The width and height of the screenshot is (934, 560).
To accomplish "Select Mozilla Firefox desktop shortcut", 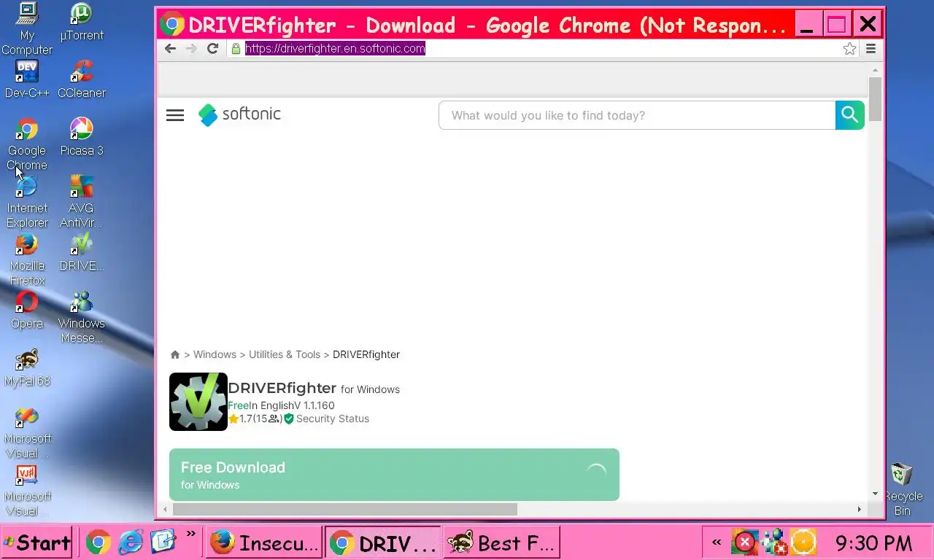I will (27, 260).
